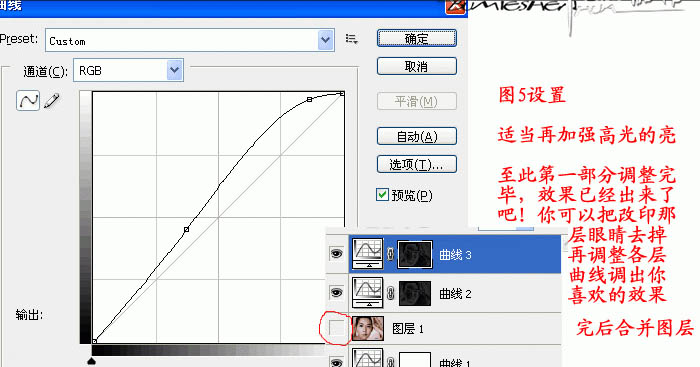This screenshot has width=700, height=367.
Task: Select the curve point edit tool
Action: 28,100
